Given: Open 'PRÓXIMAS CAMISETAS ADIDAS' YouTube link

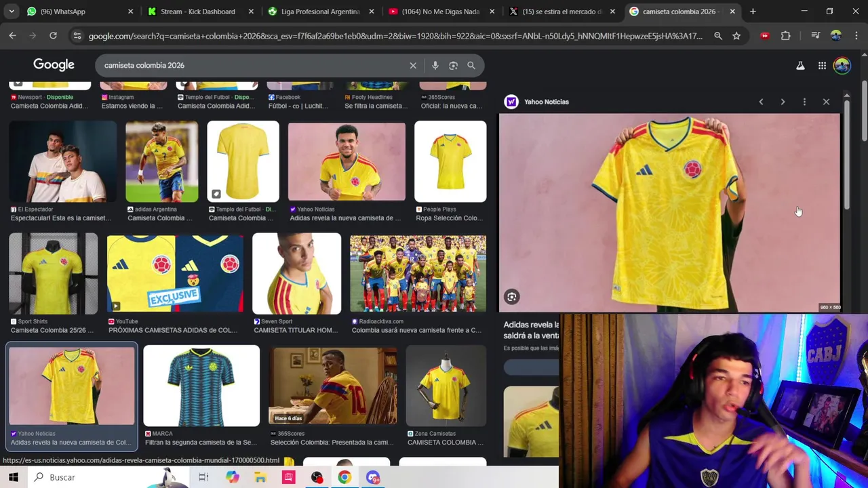Looking at the screenshot, I should tap(173, 330).
